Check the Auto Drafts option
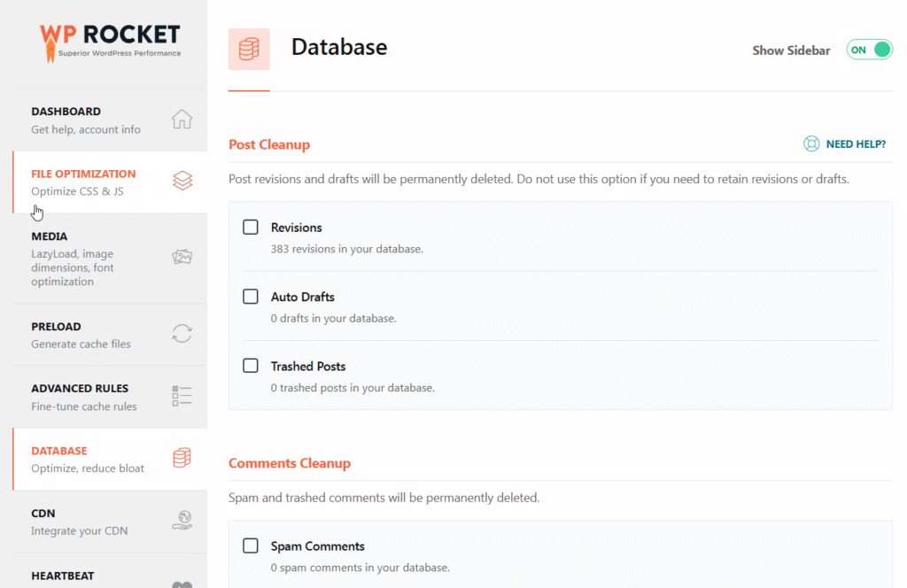 251,297
